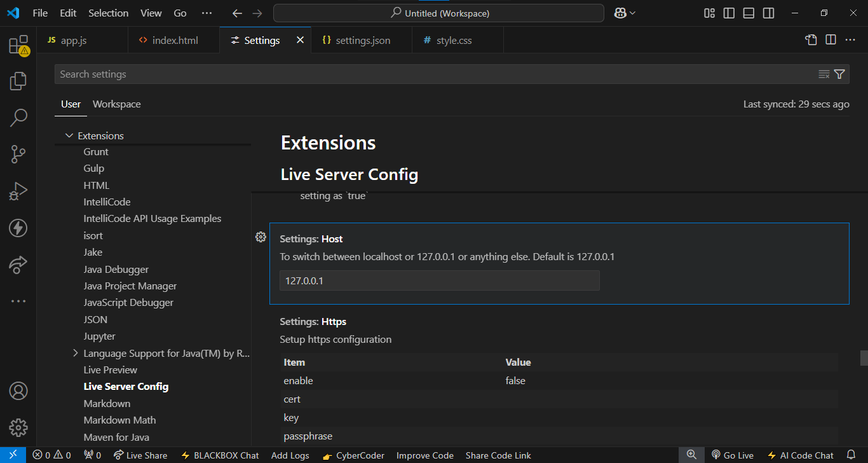The width and height of the screenshot is (868, 463).
Task: Select Jupyter in settings tree
Action: [x=100, y=336]
